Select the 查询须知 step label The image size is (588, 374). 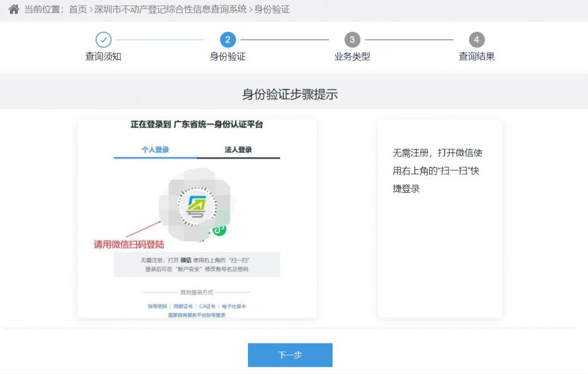(103, 56)
